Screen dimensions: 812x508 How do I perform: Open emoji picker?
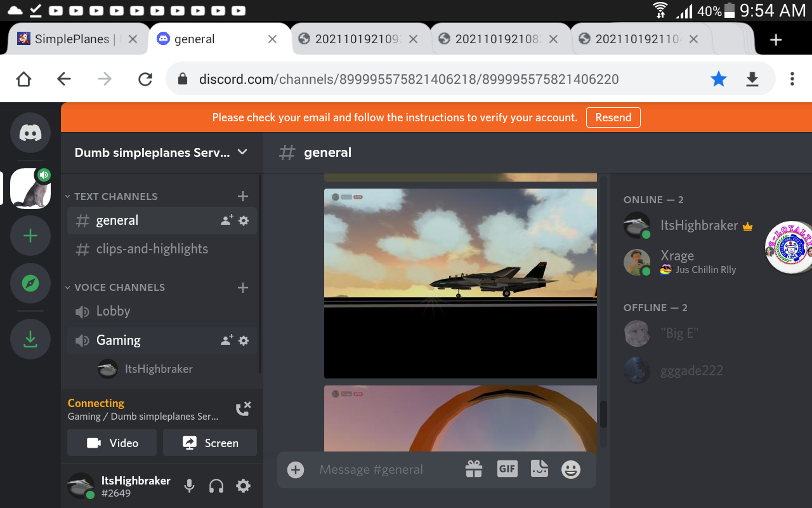[x=571, y=469]
